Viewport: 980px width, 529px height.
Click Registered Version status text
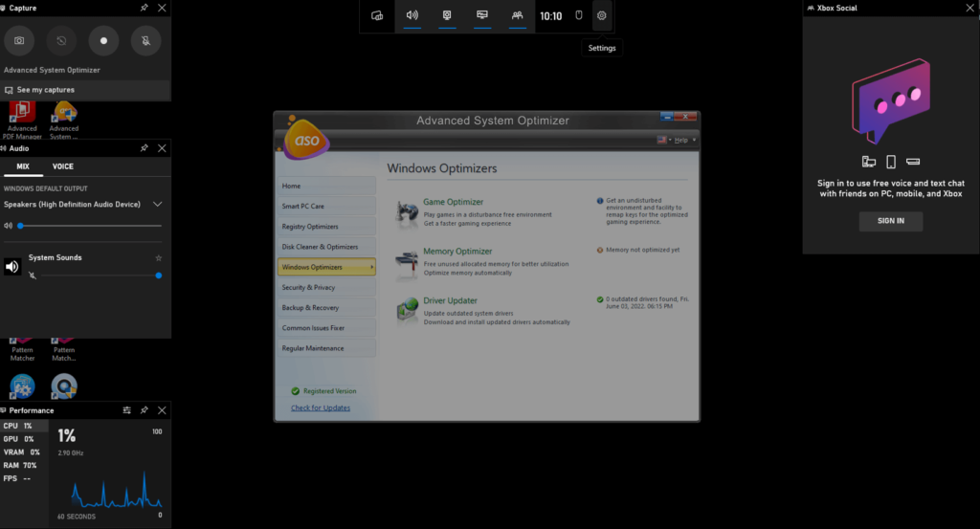pos(329,391)
